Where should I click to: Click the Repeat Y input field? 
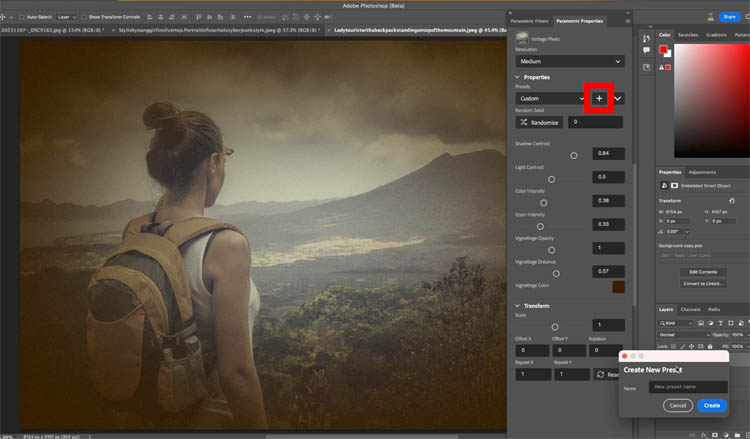coord(572,374)
